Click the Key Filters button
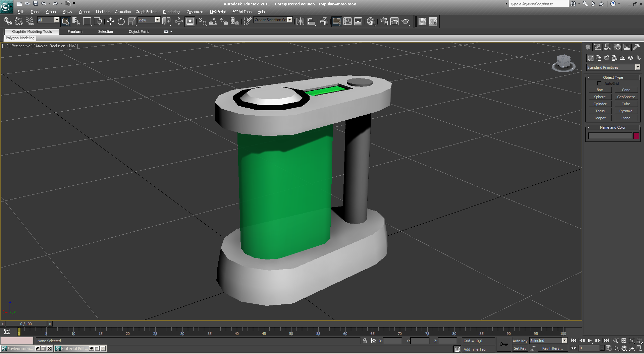The width and height of the screenshot is (644, 354). [552, 348]
